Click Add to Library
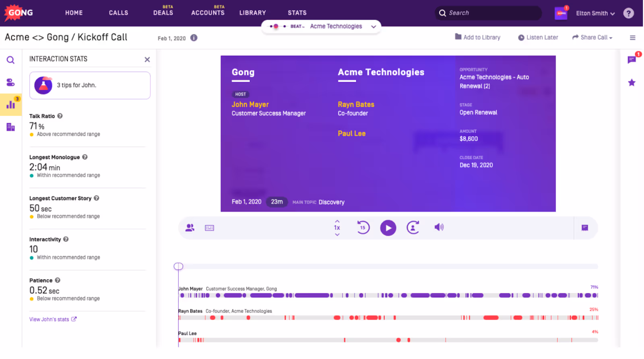Screen dimensions: 644x359 click(477, 37)
